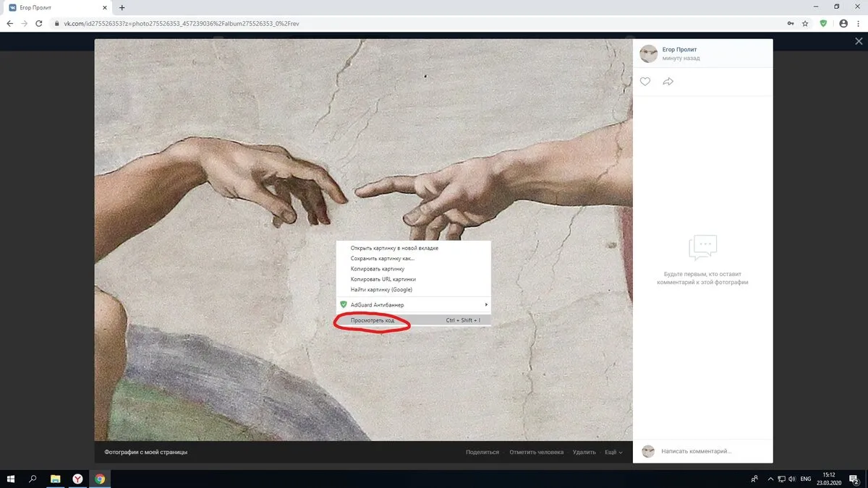The height and width of the screenshot is (488, 868).
Task: Open the Windows Start menu
Action: [10, 479]
